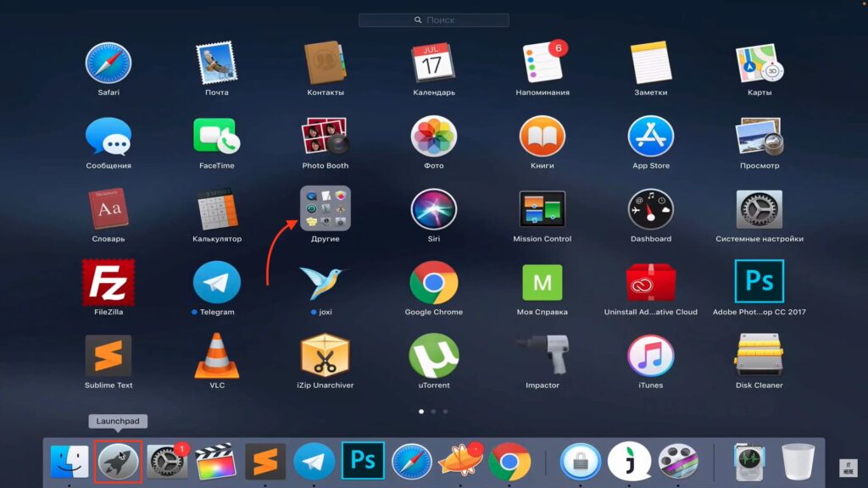Open the Моя Справка app
This screenshot has height=488, width=868.
click(x=542, y=282)
